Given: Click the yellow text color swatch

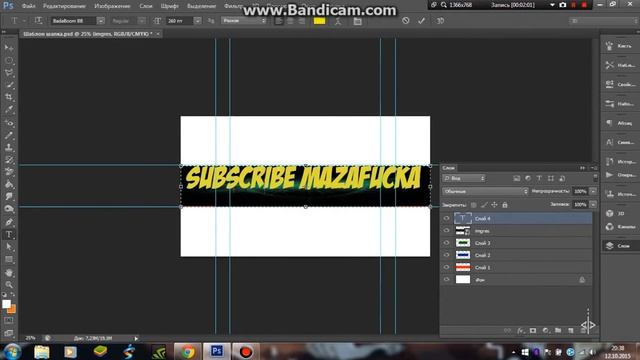Looking at the screenshot, I should pyautogui.click(x=320, y=21).
